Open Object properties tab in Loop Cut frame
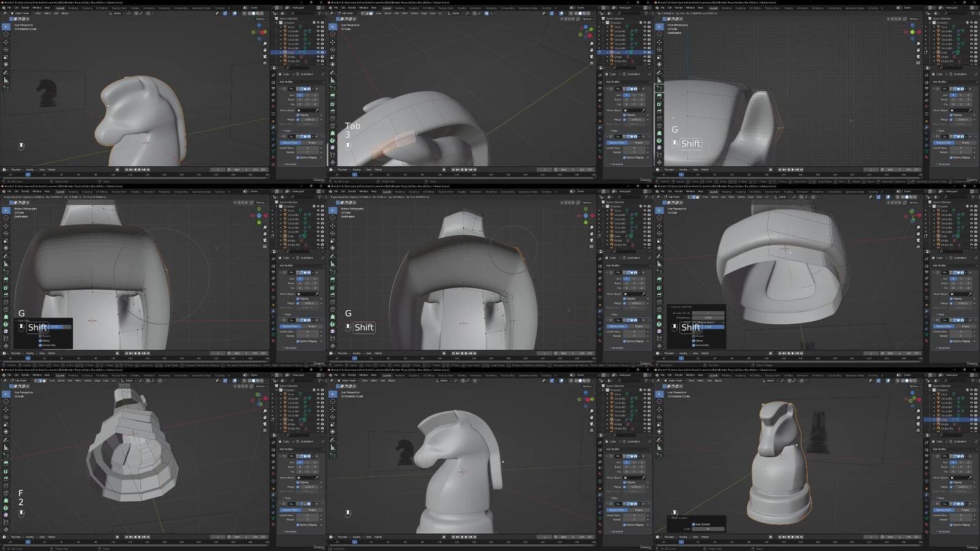980x551 pixels. [x=927, y=305]
